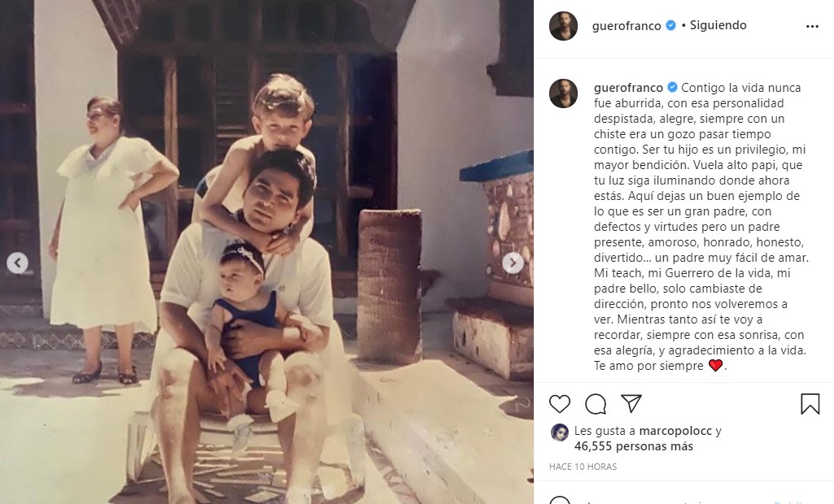Open marcopolocc's profile from likes
Image resolution: width=834 pixels, height=504 pixels.
(675, 431)
